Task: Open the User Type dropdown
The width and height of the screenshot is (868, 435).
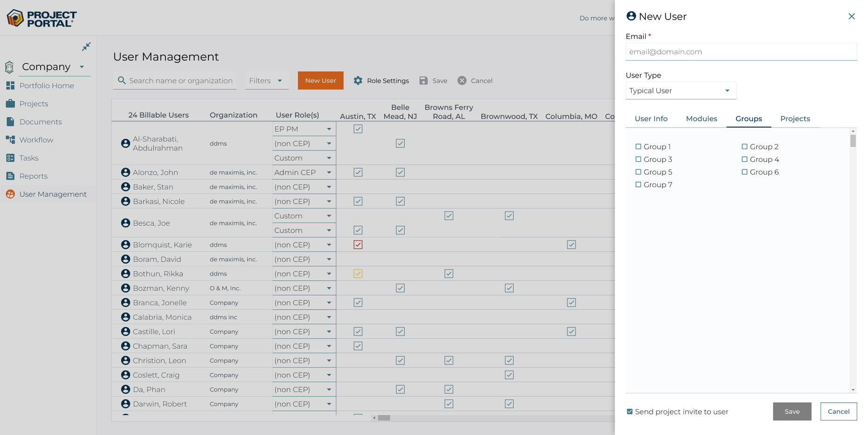Action: pyautogui.click(x=681, y=91)
